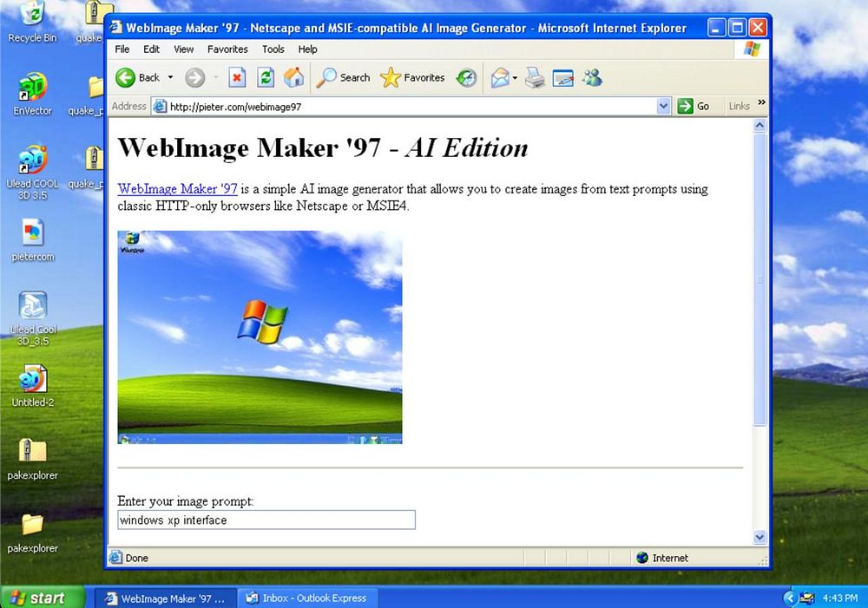This screenshot has width=868, height=608.
Task: Refresh the page with the Refresh icon
Action: click(266, 77)
